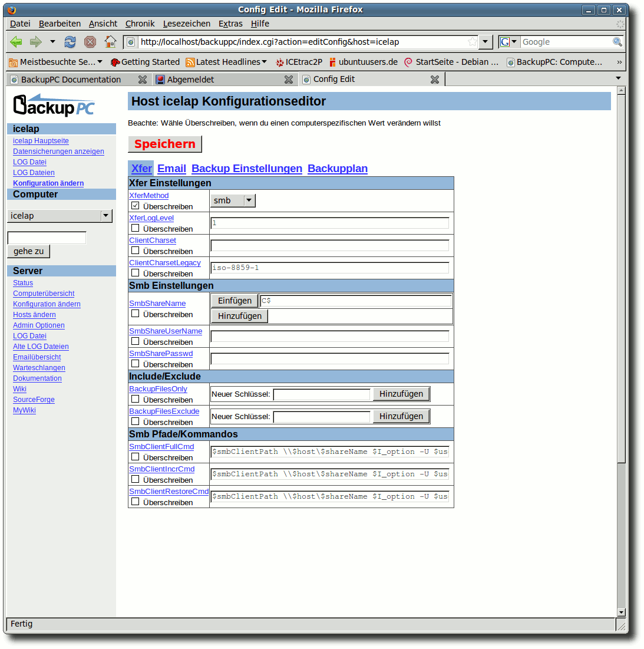Bookmark this page with the star icon
The image size is (644, 649).
pyautogui.click(x=472, y=41)
